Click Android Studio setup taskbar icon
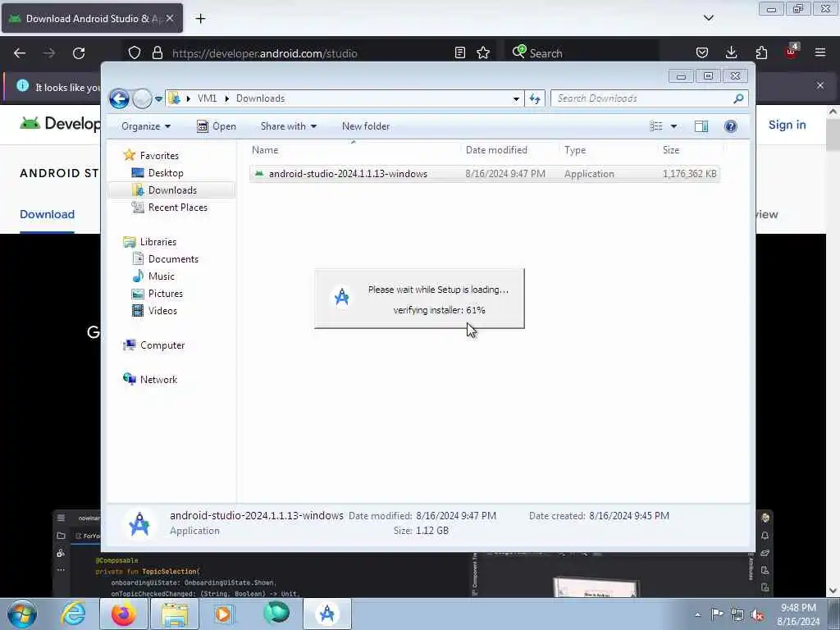Image resolution: width=840 pixels, height=630 pixels. (327, 614)
